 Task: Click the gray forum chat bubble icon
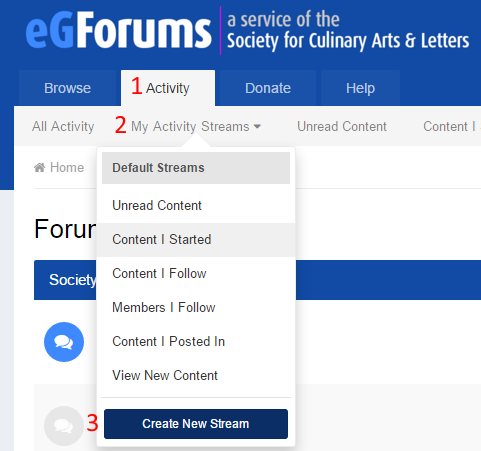pos(64,426)
